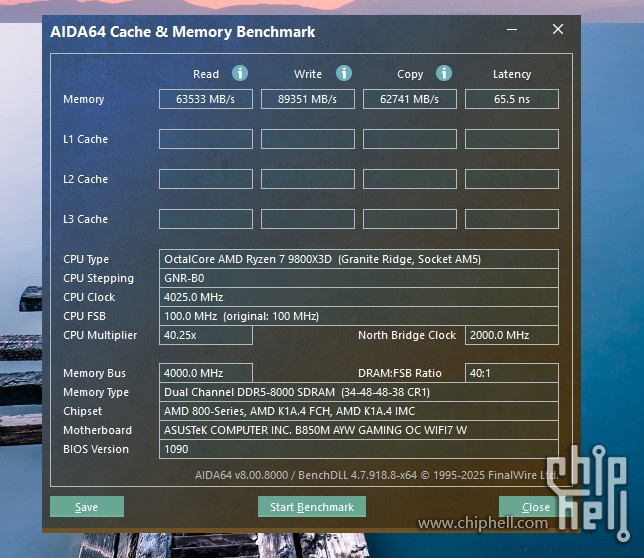
Task: Click the North Bridge Clock value
Action: click(x=512, y=335)
